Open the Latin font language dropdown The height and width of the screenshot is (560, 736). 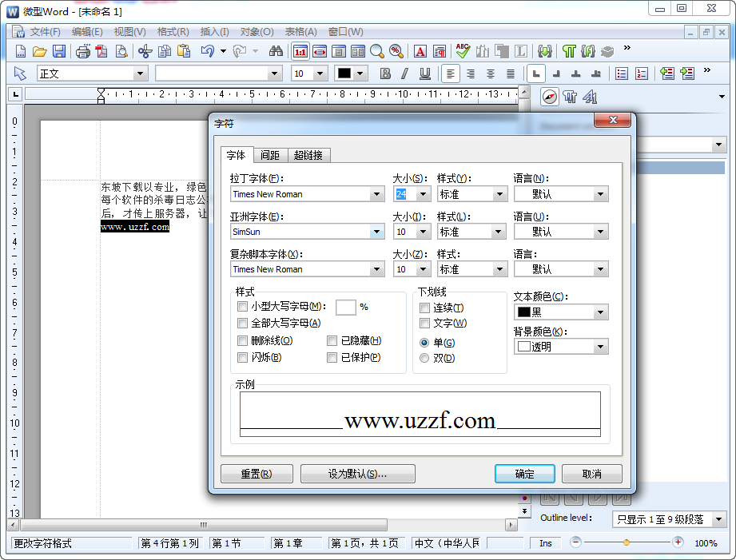click(x=600, y=194)
